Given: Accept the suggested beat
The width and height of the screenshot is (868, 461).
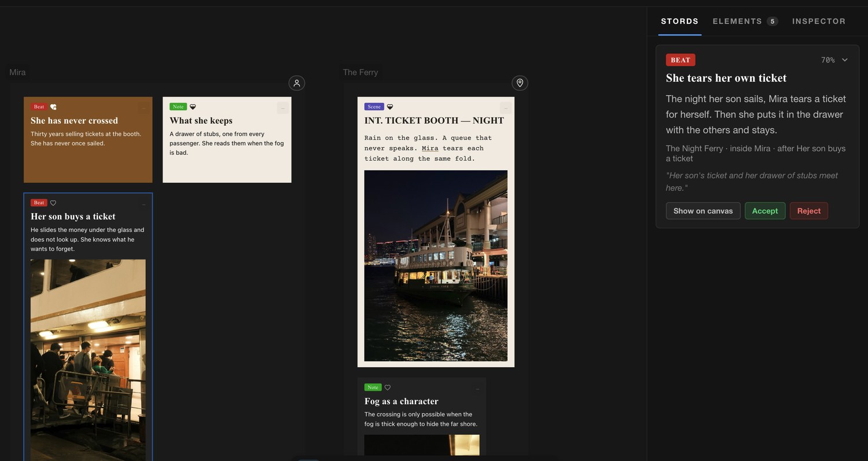Looking at the screenshot, I should [x=765, y=211].
